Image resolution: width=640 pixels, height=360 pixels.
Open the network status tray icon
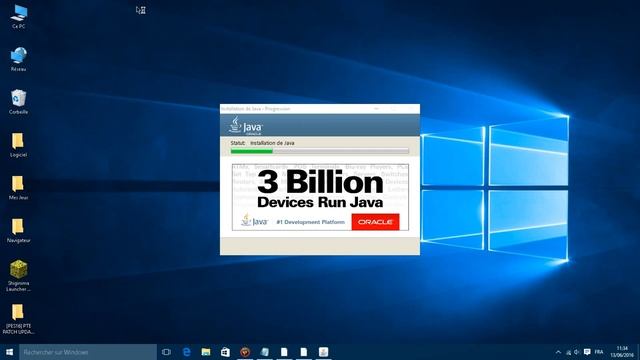568,352
